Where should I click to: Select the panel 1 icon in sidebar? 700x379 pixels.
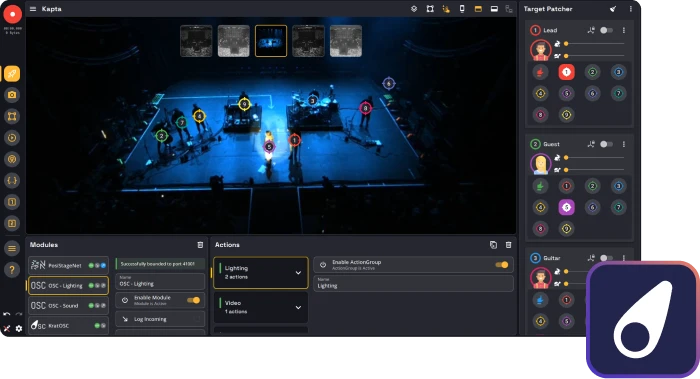pyautogui.click(x=12, y=202)
